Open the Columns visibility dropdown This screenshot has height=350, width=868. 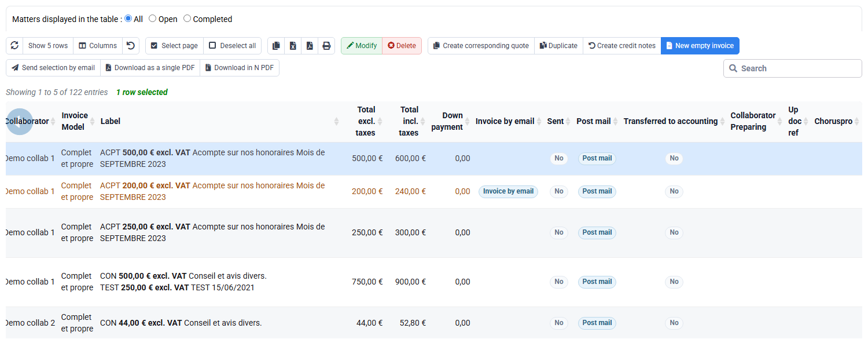point(98,46)
